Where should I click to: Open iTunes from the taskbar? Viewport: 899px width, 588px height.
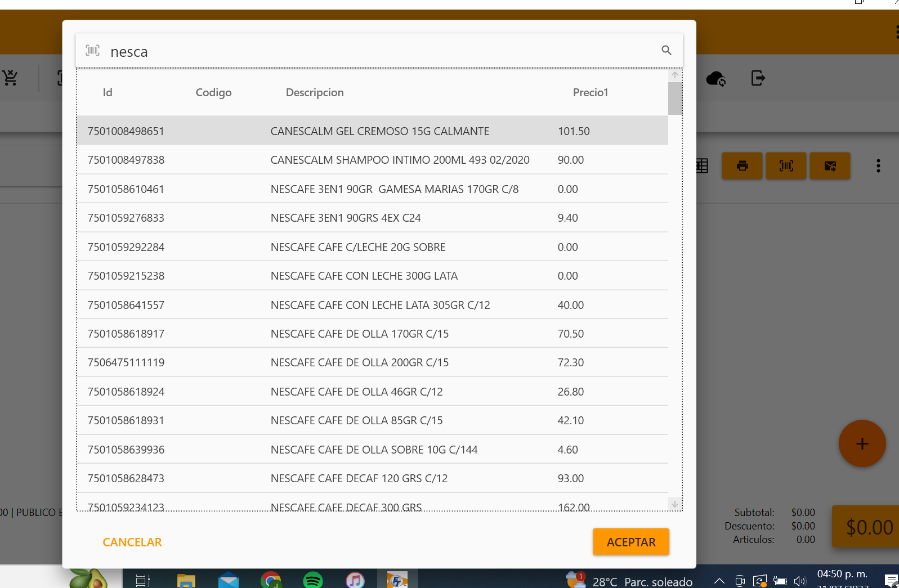click(355, 580)
